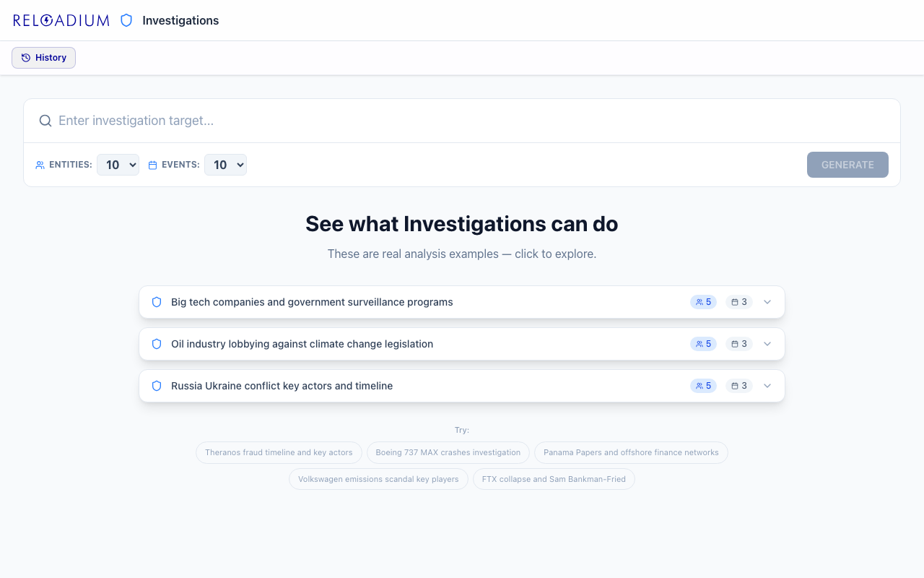Open the History panel
Image resolution: width=924 pixels, height=578 pixels.
point(43,57)
